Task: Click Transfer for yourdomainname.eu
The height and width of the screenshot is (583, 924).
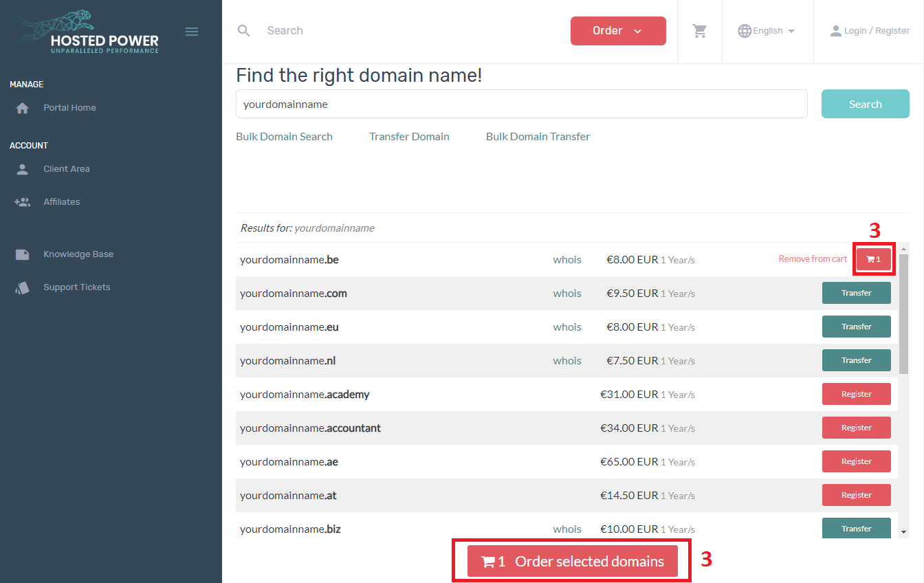Action: tap(857, 327)
